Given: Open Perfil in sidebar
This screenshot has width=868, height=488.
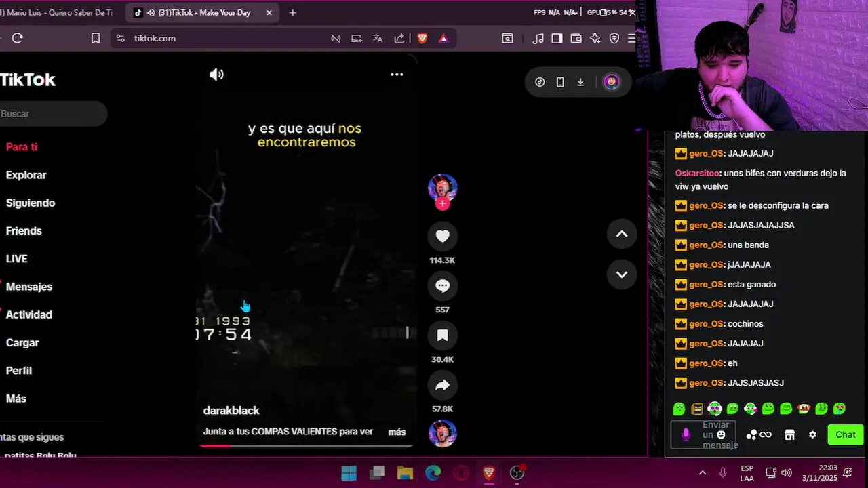Looking at the screenshot, I should click(x=19, y=371).
